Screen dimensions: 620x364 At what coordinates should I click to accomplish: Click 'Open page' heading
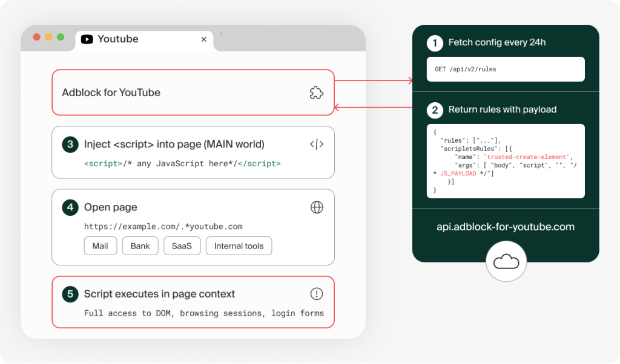[111, 207]
